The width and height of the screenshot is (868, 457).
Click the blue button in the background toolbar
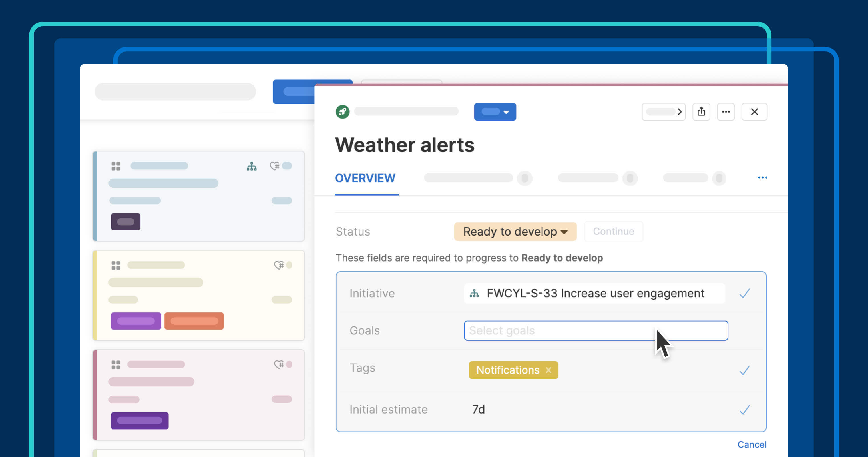coord(294,92)
